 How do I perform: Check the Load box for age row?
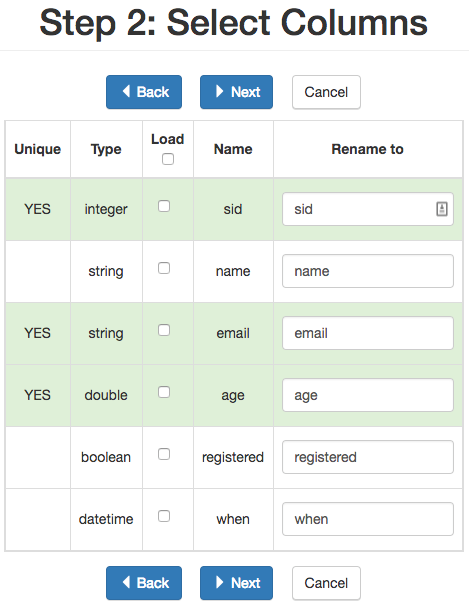pyautogui.click(x=164, y=392)
